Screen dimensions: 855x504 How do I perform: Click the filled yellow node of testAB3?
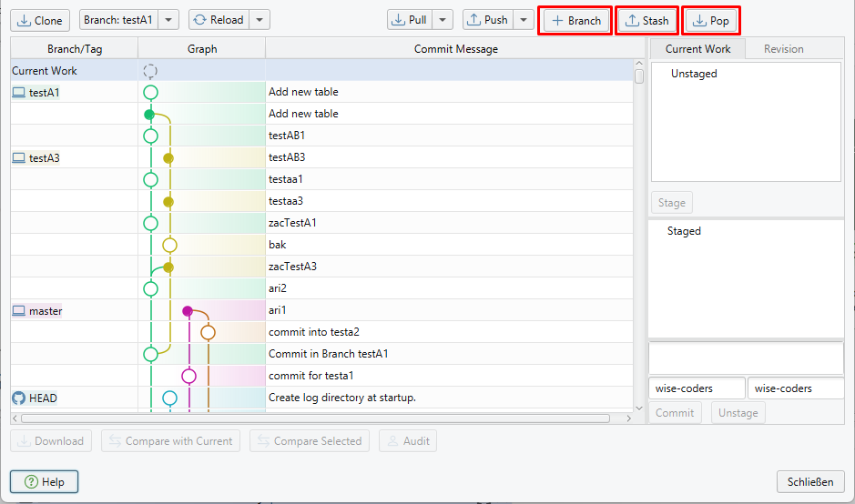(168, 158)
